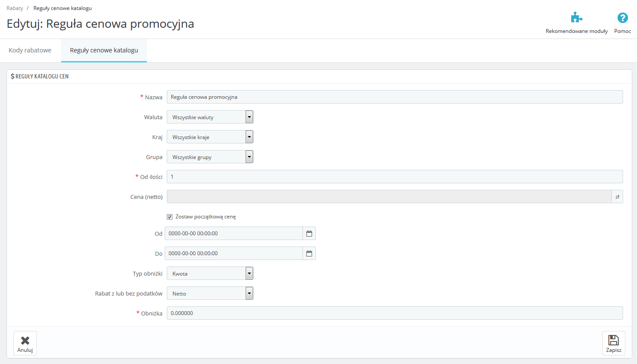This screenshot has height=364, width=637.
Task: Open calendar picker for the Od date
Action: coord(309,234)
